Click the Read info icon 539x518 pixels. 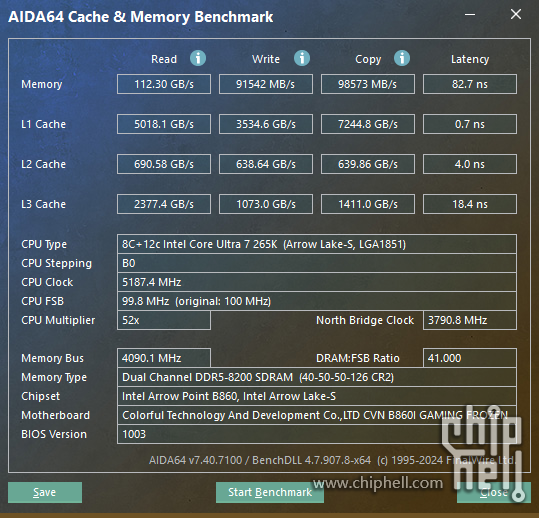(198, 58)
